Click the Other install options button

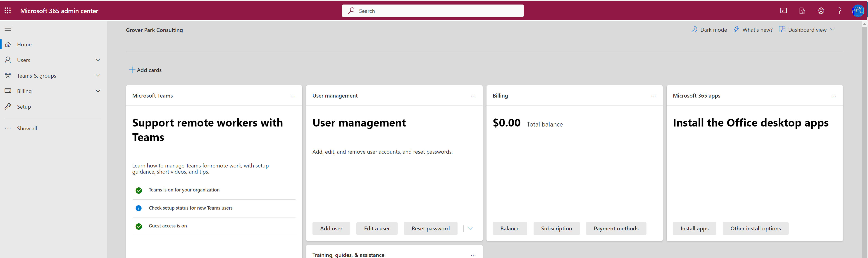pyautogui.click(x=755, y=228)
